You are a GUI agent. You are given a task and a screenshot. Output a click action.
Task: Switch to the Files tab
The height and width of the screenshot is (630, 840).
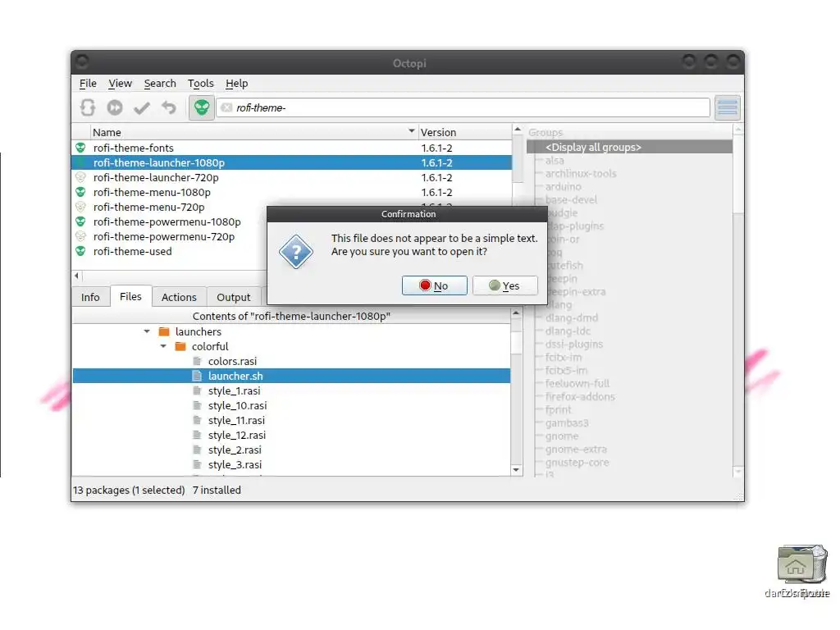tap(130, 296)
